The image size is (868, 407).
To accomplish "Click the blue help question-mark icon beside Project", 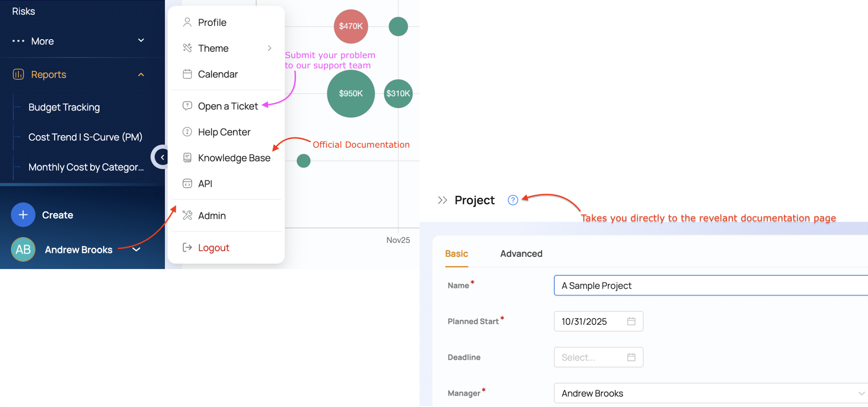I will (x=513, y=200).
